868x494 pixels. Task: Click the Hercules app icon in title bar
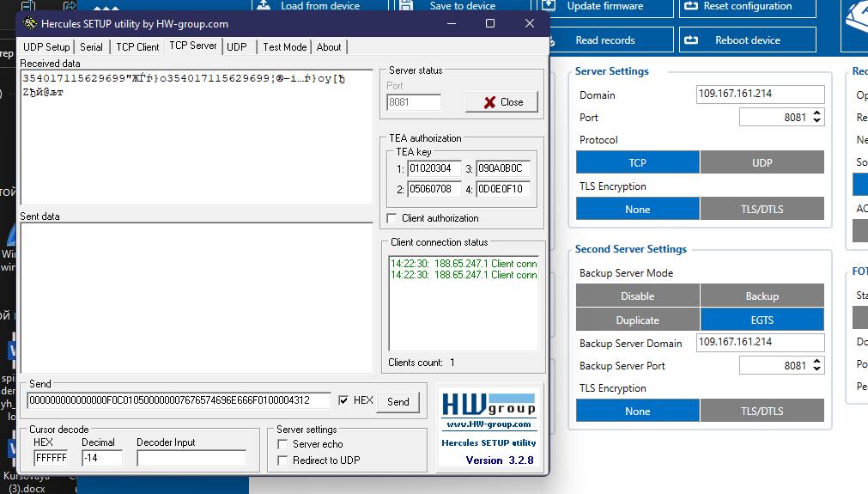[29, 24]
